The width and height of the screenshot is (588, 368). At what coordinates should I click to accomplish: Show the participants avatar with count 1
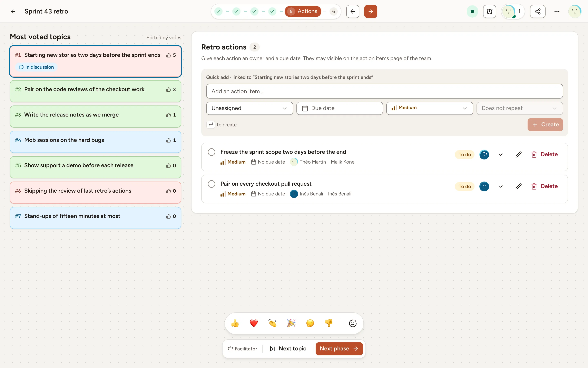point(513,11)
